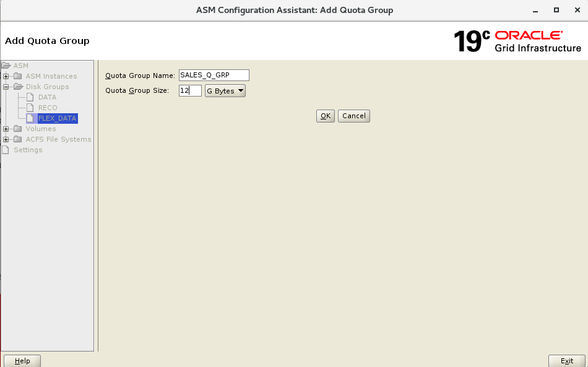The image size is (588, 367).
Task: Open Help for the assistant
Action: tap(22, 361)
